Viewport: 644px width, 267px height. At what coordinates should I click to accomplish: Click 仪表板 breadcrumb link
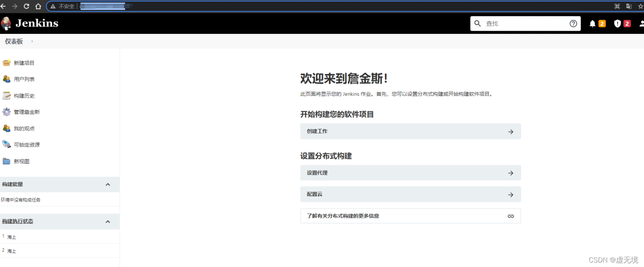pos(14,41)
